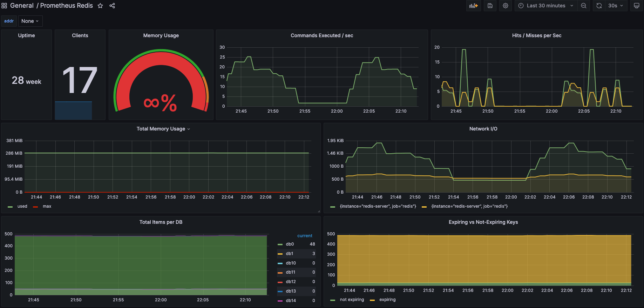
Task: Open the Commands Executed / sec panel title
Action: pos(322,35)
